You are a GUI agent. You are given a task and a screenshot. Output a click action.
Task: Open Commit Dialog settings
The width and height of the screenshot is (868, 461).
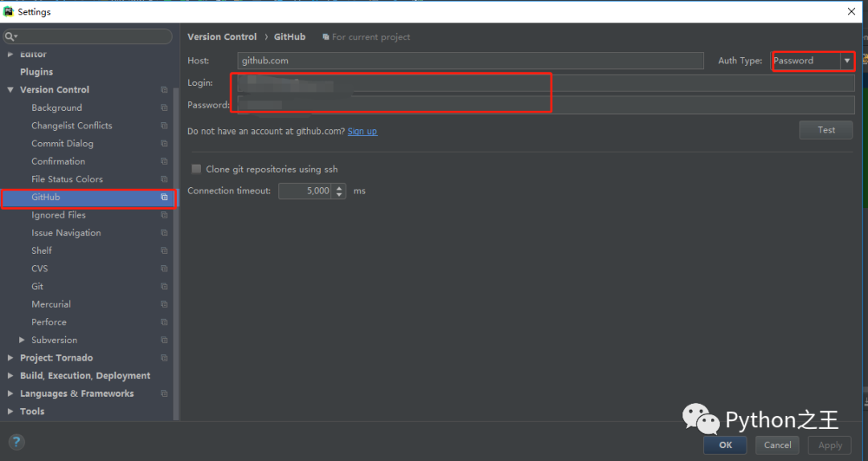(x=63, y=143)
